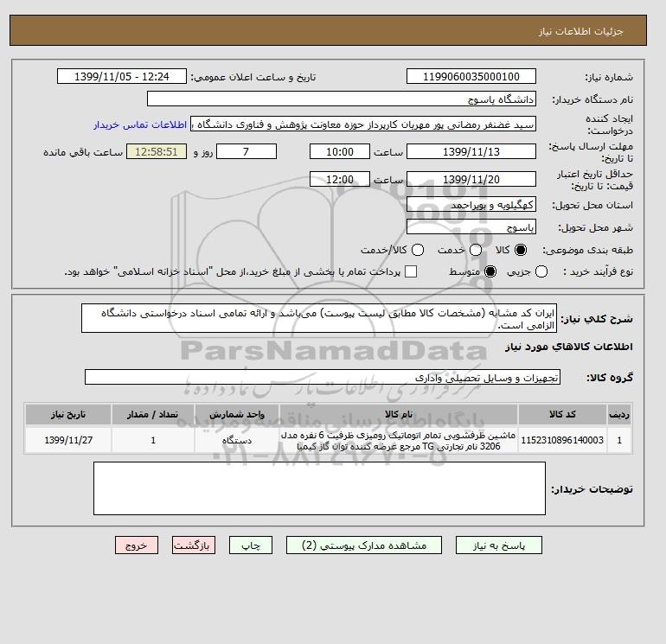Click the شماره نیاز field 119906003500100
The height and width of the screenshot is (644, 666).
point(471,76)
